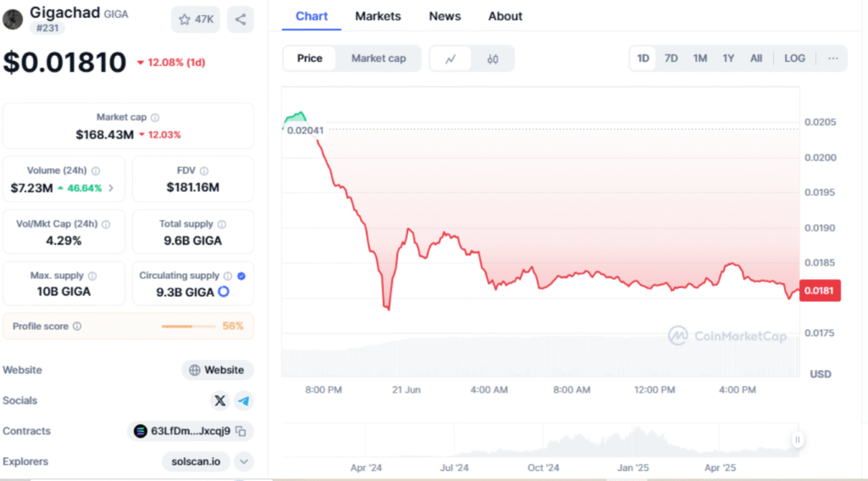Toggle chart to Market cap view
868x481 pixels.
point(378,59)
